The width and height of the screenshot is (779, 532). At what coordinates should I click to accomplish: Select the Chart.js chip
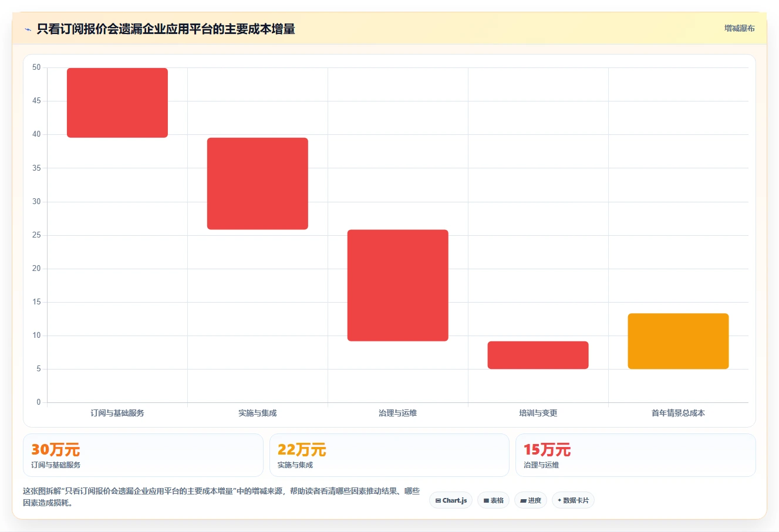click(x=451, y=500)
